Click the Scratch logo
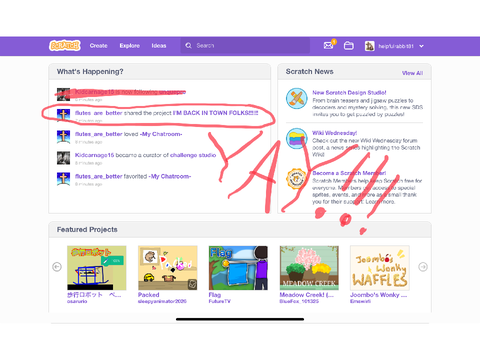480x360 pixels. [65, 45]
